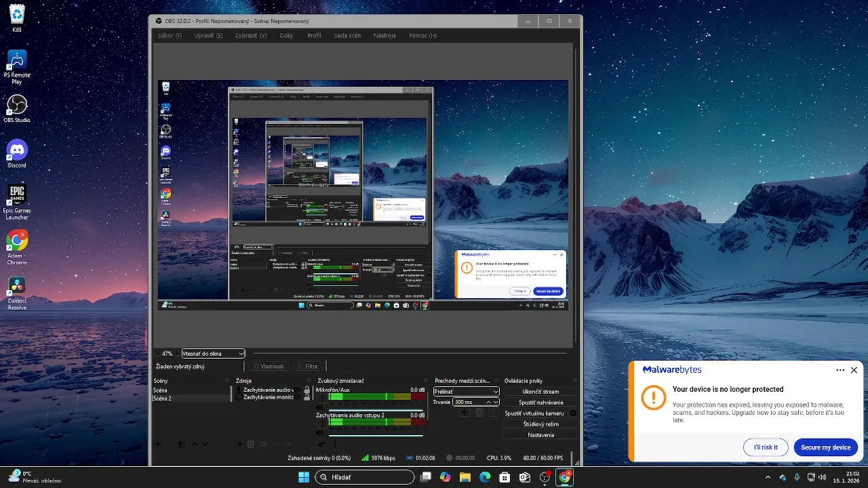868x488 pixels.
Task: Toggle visibility of Zachytávanie monitora source
Action: click(297, 396)
